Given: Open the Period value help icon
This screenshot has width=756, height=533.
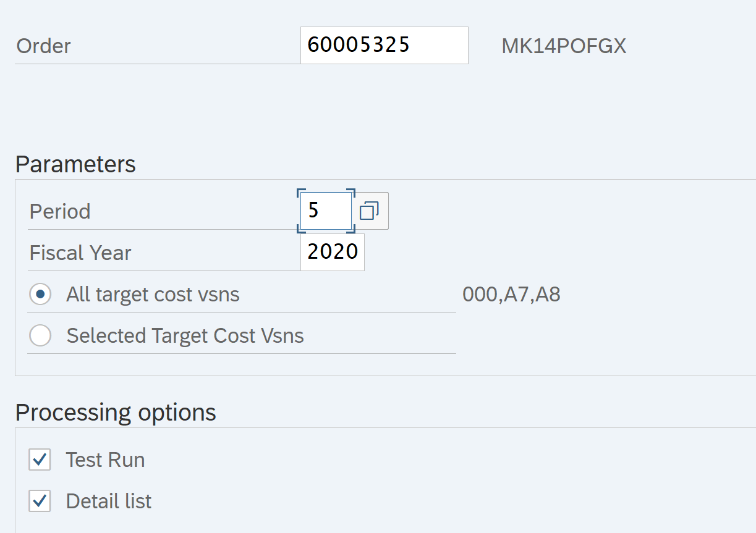Looking at the screenshot, I should (x=370, y=211).
